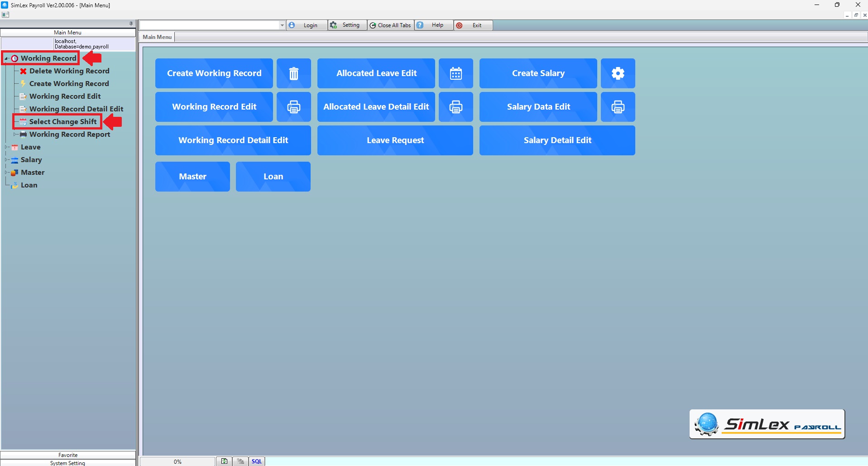
Task: Select the Main Menu tab
Action: pos(157,37)
